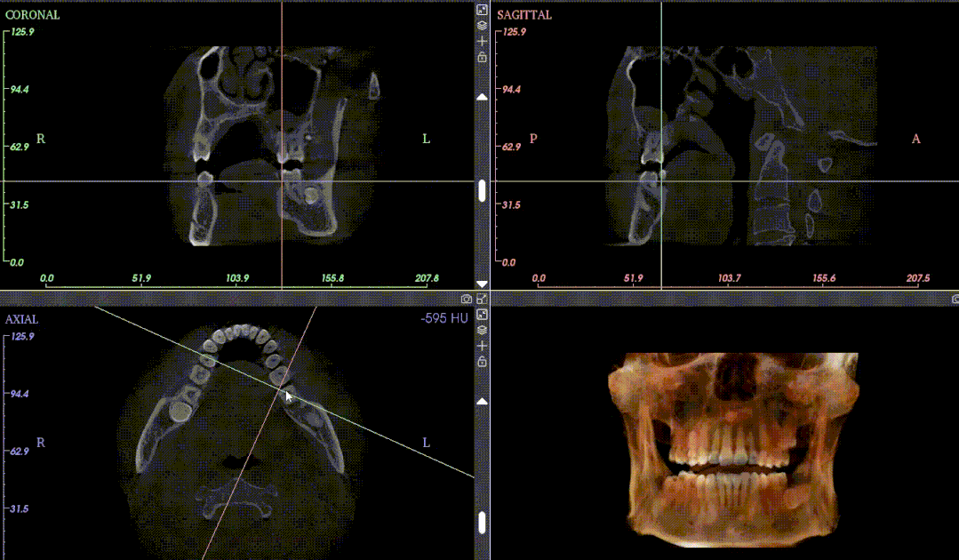Toggle the lock icon in the Axial toolbar
The image size is (959, 560).
coord(482,361)
